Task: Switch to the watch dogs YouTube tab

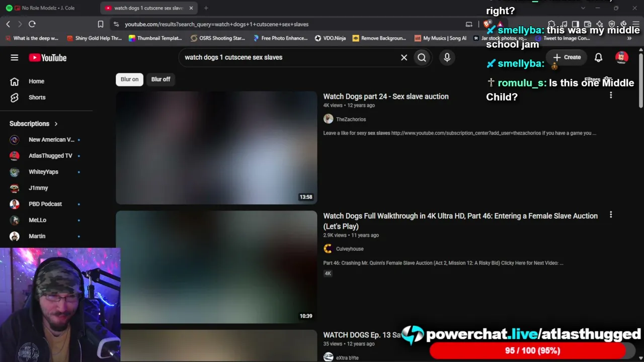Action: (x=149, y=8)
